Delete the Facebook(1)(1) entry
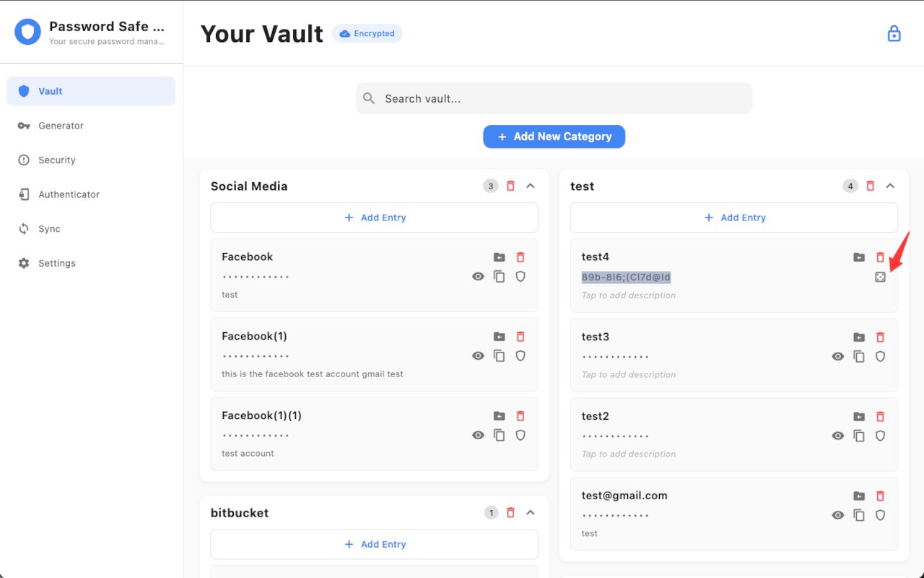 pyautogui.click(x=520, y=416)
